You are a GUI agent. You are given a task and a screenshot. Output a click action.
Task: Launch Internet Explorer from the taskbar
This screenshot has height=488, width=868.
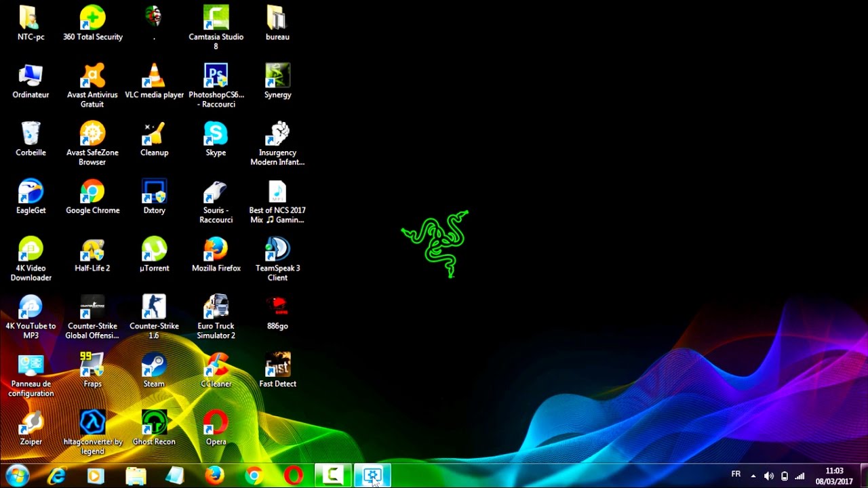pyautogui.click(x=56, y=476)
